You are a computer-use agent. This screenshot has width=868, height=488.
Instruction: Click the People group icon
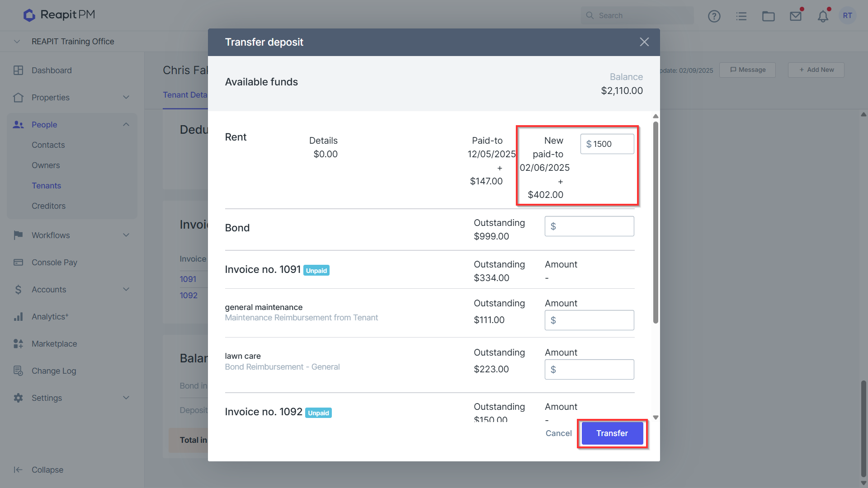point(18,125)
